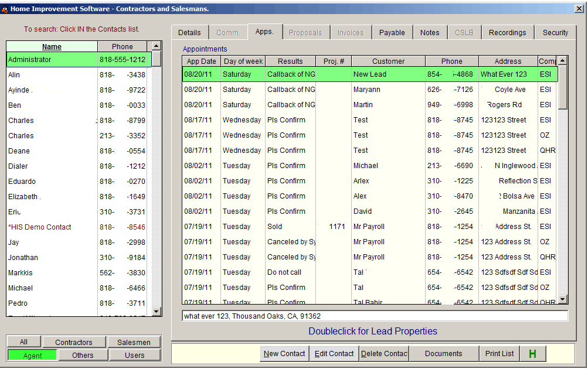Image resolution: width=588 pixels, height=369 pixels.
Task: Select the Administrator contact
Action: click(x=79, y=60)
